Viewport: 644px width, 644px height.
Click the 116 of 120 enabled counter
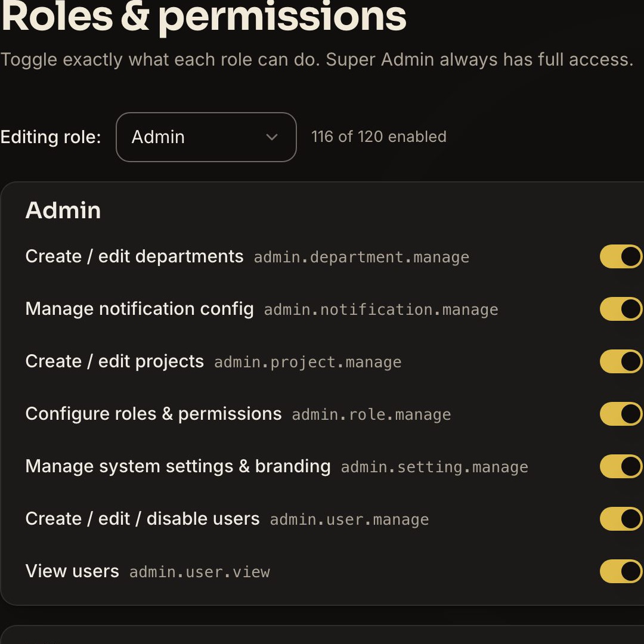click(x=379, y=137)
